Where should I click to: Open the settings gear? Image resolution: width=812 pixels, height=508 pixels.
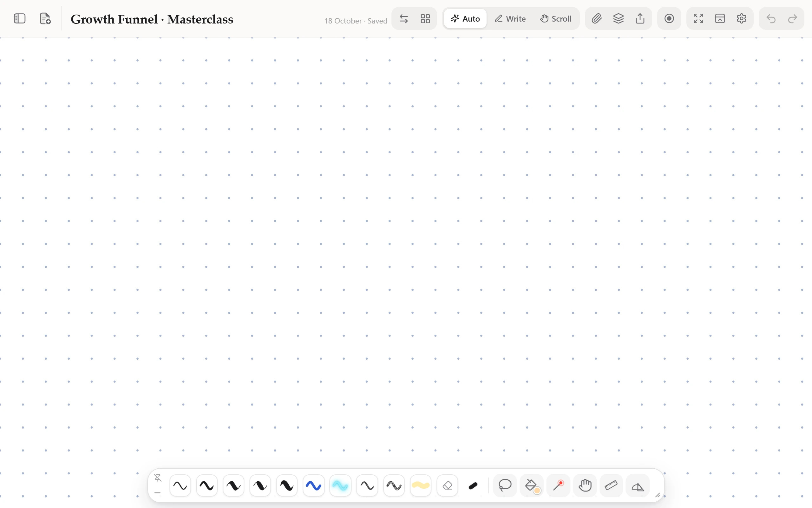pos(742,18)
